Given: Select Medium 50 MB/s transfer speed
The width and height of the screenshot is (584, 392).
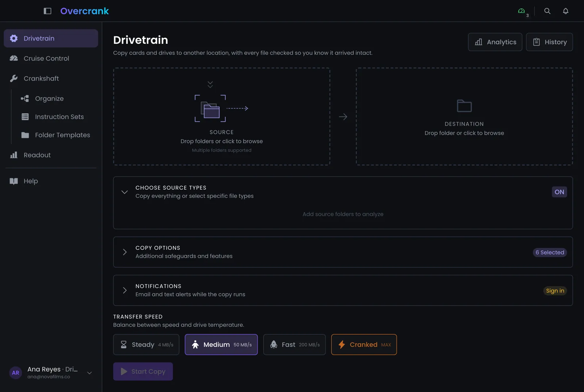Looking at the screenshot, I should pyautogui.click(x=221, y=345).
